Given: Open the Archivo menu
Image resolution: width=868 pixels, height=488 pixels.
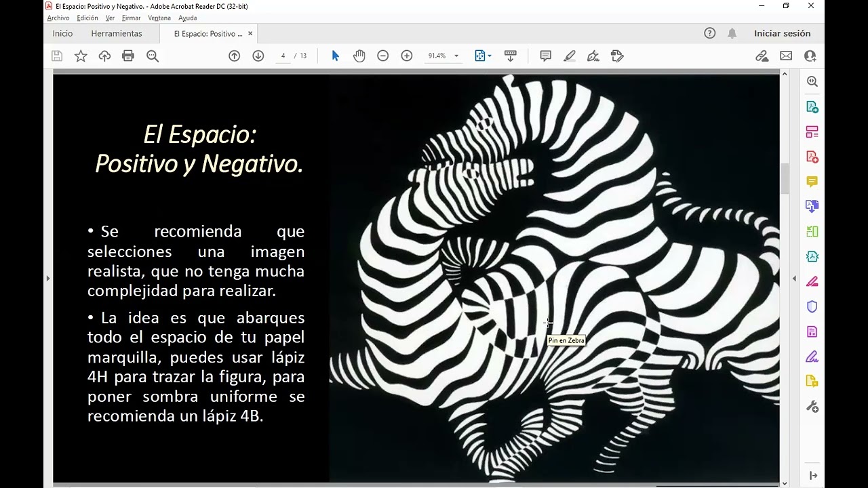Looking at the screenshot, I should (x=58, y=18).
